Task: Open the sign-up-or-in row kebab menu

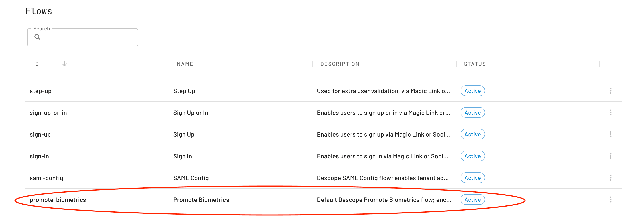Action: [610, 113]
